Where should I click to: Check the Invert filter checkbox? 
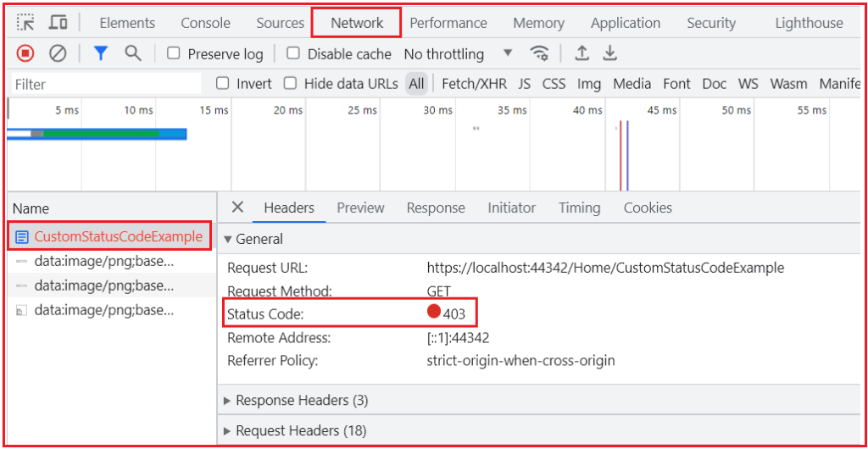click(223, 84)
